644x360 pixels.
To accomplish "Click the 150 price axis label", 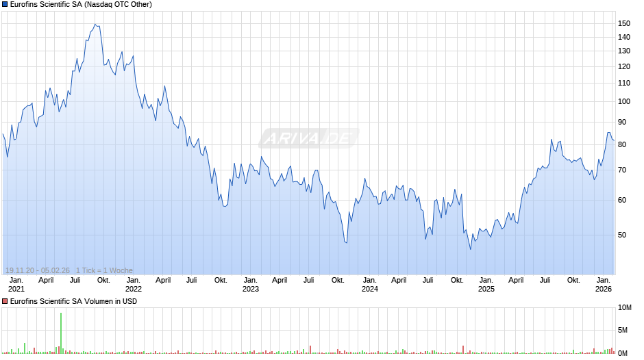I will [x=624, y=23].
